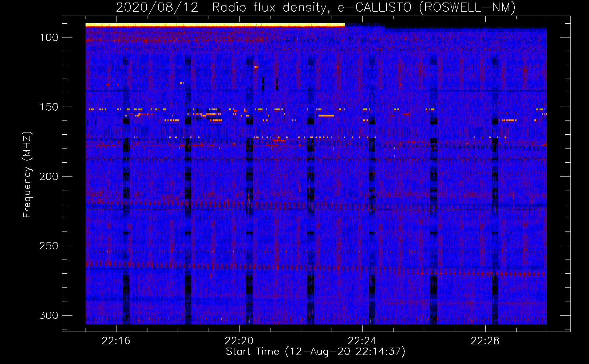Viewport: 589px width, 364px height.
Task: Click the 200 frequency tick label
Action: (49, 177)
